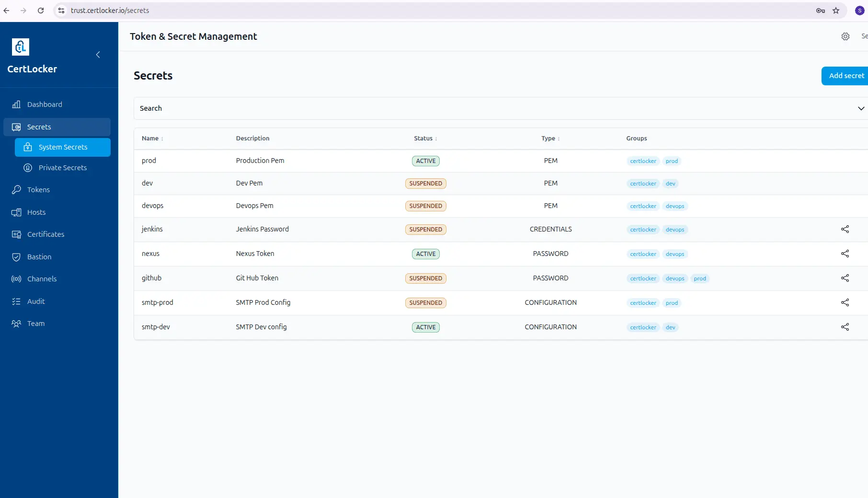Open Private Secrets submenu item
The image size is (868, 498).
(63, 168)
